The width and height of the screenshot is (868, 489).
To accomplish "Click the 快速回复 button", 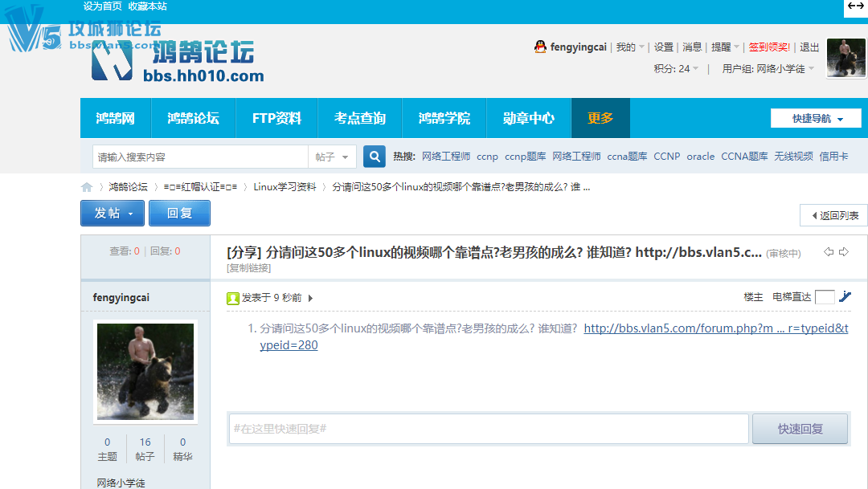I will click(800, 429).
